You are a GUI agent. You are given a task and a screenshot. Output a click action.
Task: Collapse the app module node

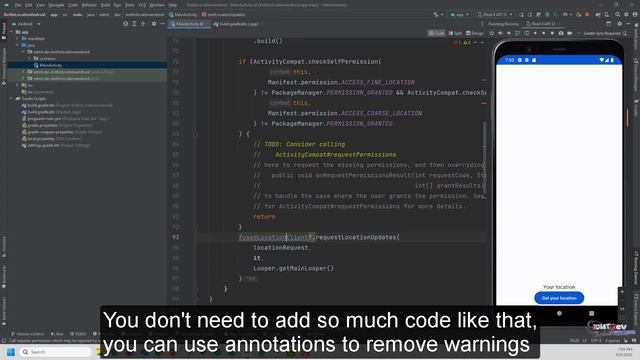pos(12,32)
